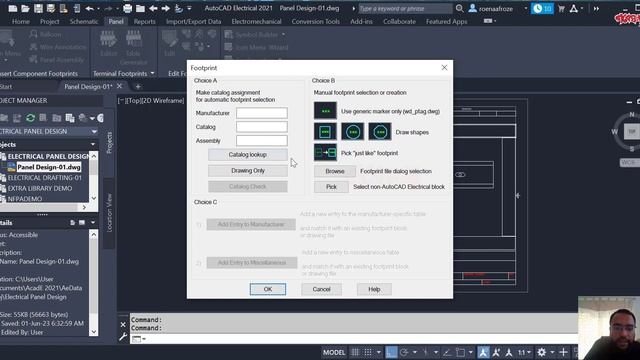Click the Catalog lookup button
Screen dimensions: 640x360
pyautogui.click(x=247, y=155)
